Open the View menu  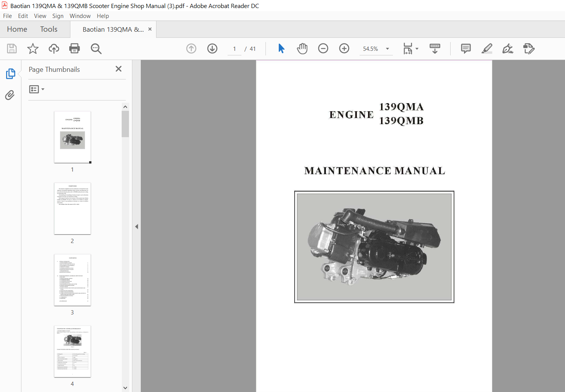click(x=40, y=16)
